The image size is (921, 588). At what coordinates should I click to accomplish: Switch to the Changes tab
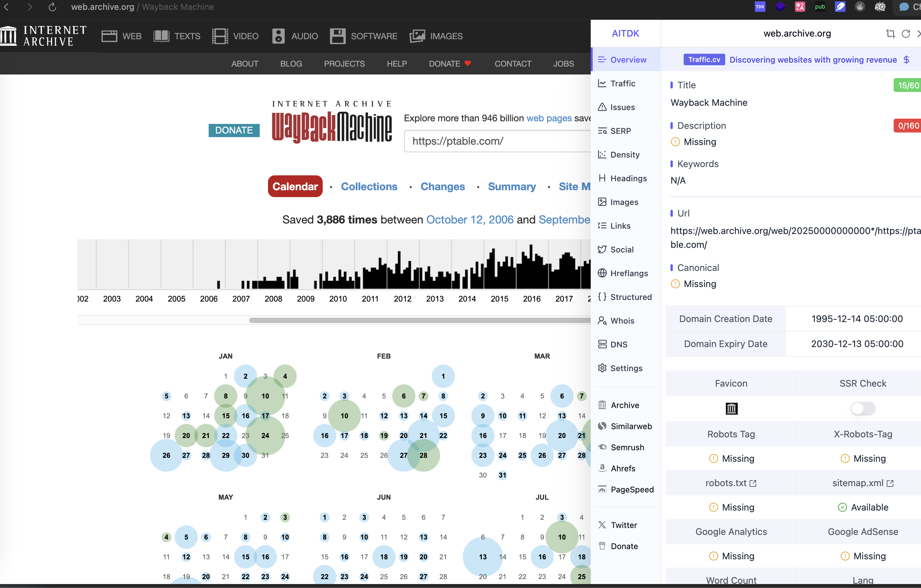442,186
